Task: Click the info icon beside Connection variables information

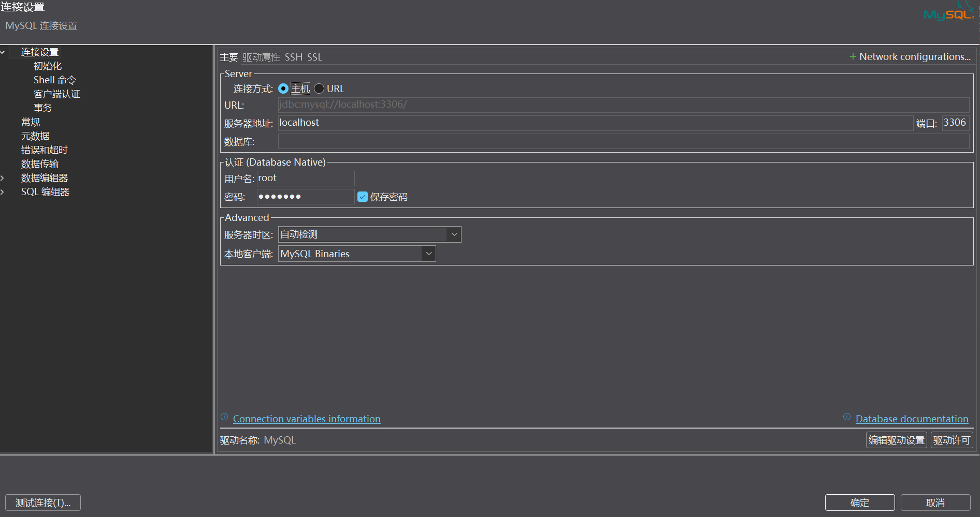Action: [224, 417]
